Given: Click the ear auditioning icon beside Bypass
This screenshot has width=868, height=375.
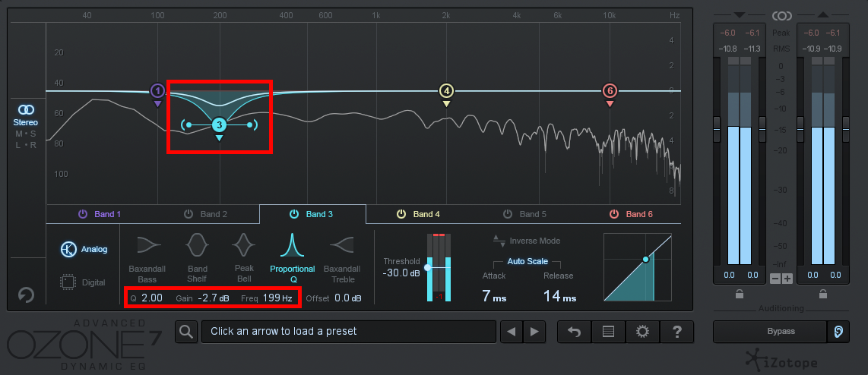Looking at the screenshot, I should tap(838, 332).
